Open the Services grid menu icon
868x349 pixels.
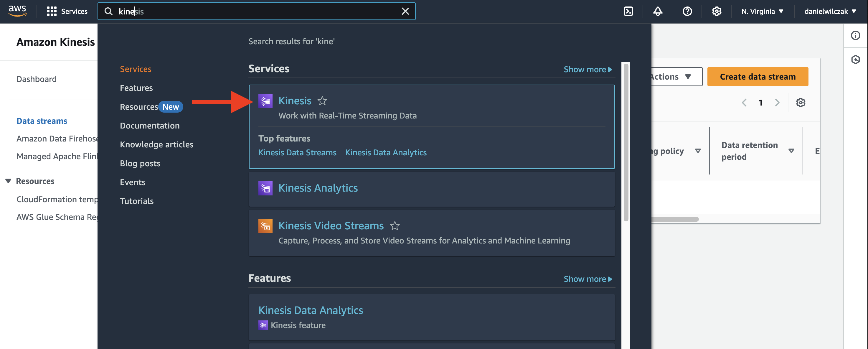click(52, 11)
